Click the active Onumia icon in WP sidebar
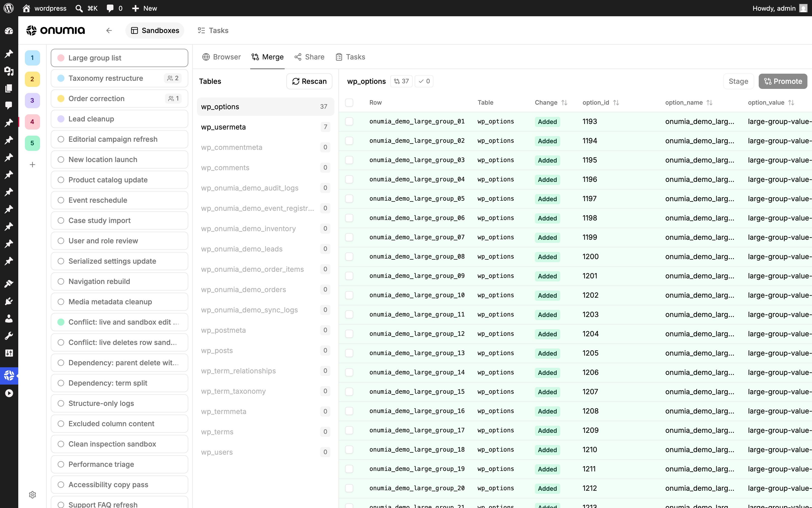The height and width of the screenshot is (508, 812). coord(9,376)
